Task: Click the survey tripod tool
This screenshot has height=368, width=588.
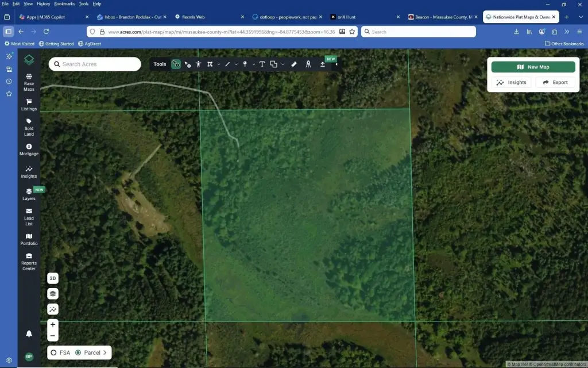Action: click(x=308, y=64)
